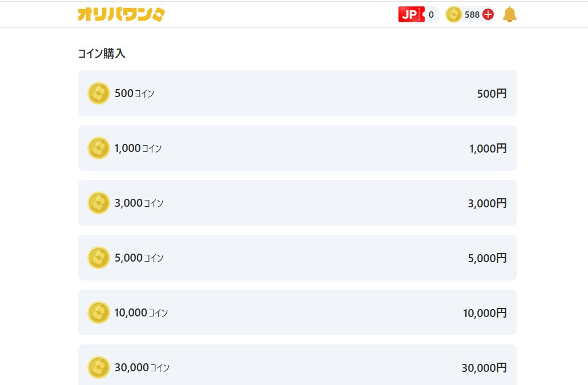588x385 pixels.
Task: Open notifications via the bell icon
Action: (x=509, y=15)
